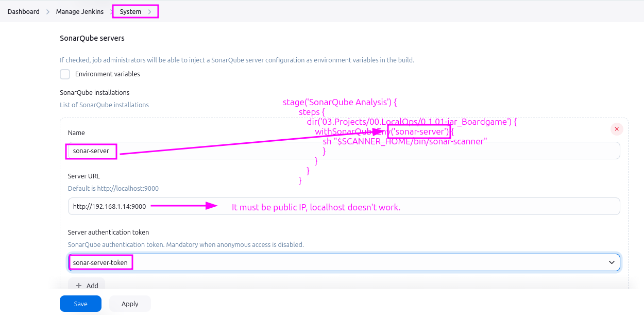The height and width of the screenshot is (315, 644).
Task: Click the chevron after Dashboard breadcrumb
Action: click(48, 11)
